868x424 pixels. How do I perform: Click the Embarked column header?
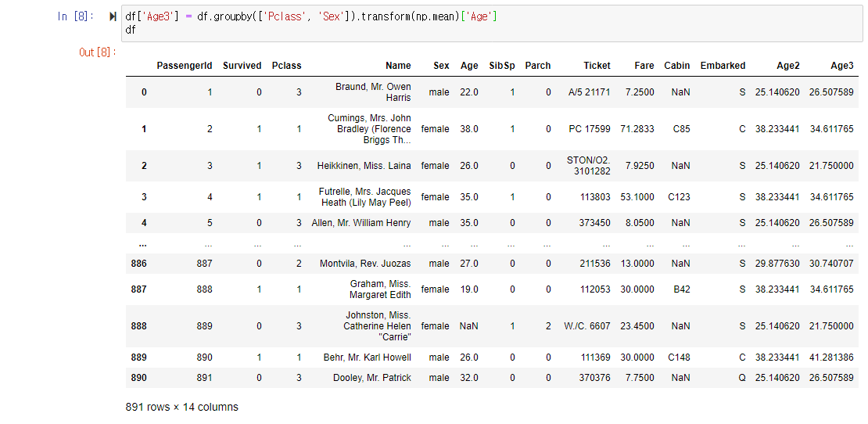[723, 65]
